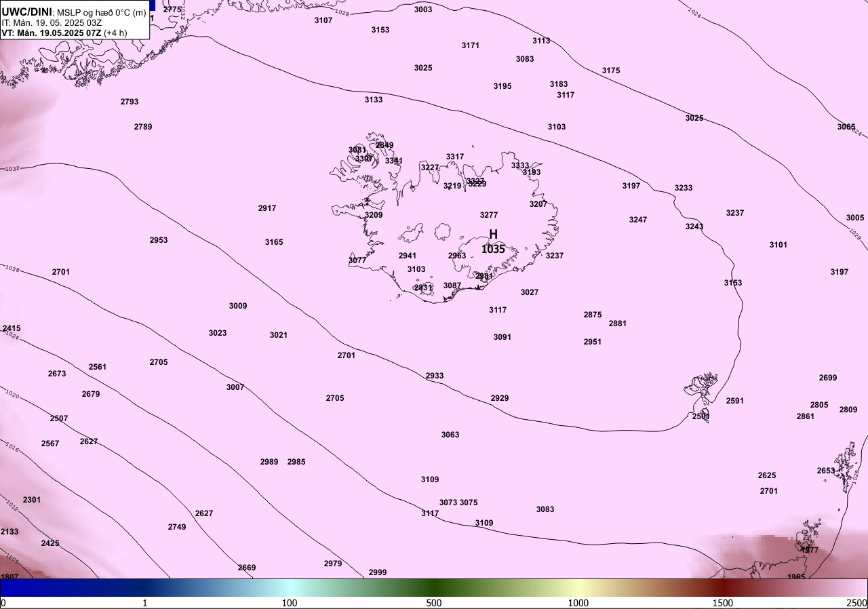This screenshot has width=868, height=609.
Task: Click the height value 3233
Action: (x=684, y=188)
